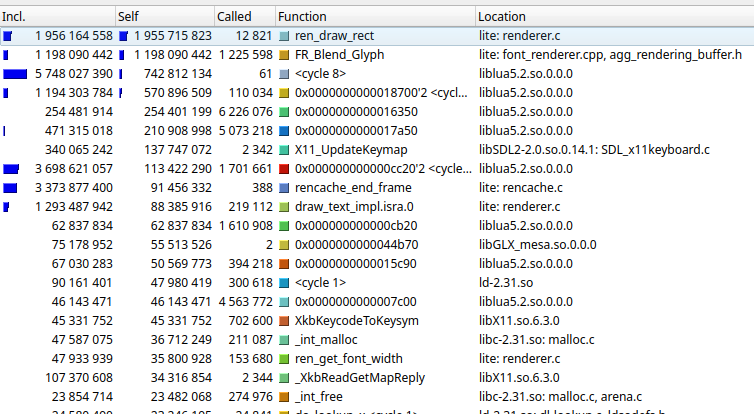754x414 pixels.
Task: Click the color icon beside ren_get_font_width
Action: click(284, 359)
